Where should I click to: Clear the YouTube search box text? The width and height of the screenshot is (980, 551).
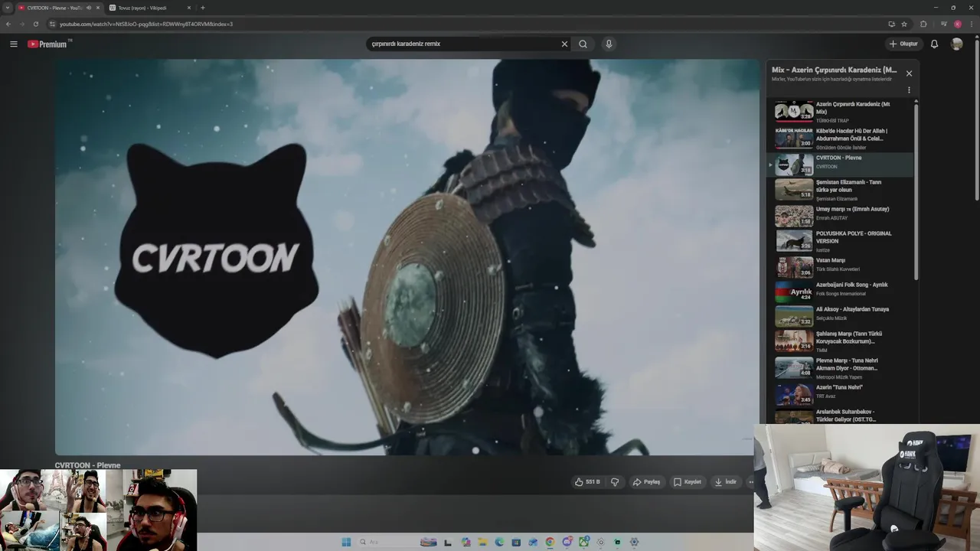[564, 44]
